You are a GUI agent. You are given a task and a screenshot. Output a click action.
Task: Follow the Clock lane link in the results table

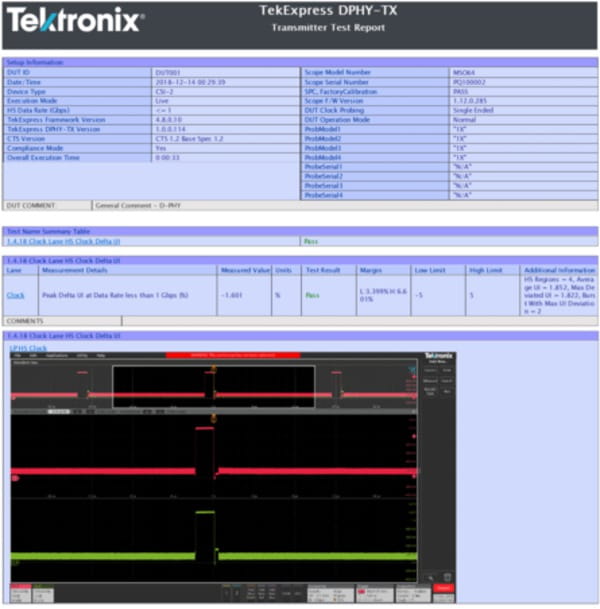[16, 295]
